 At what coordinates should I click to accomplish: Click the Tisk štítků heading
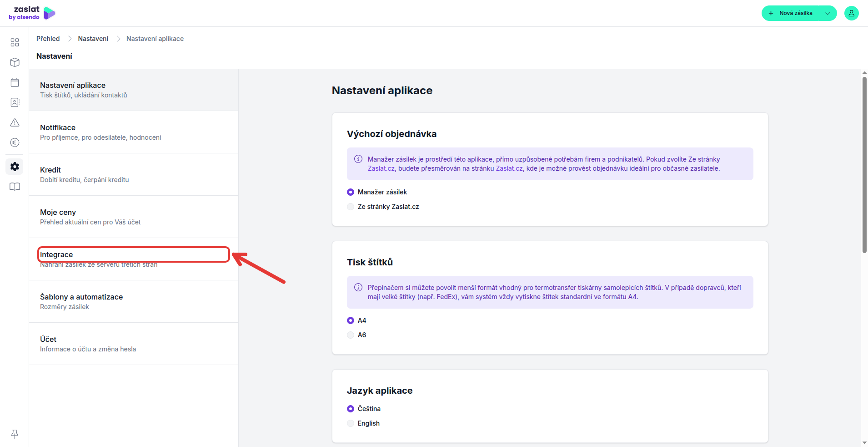(370, 262)
